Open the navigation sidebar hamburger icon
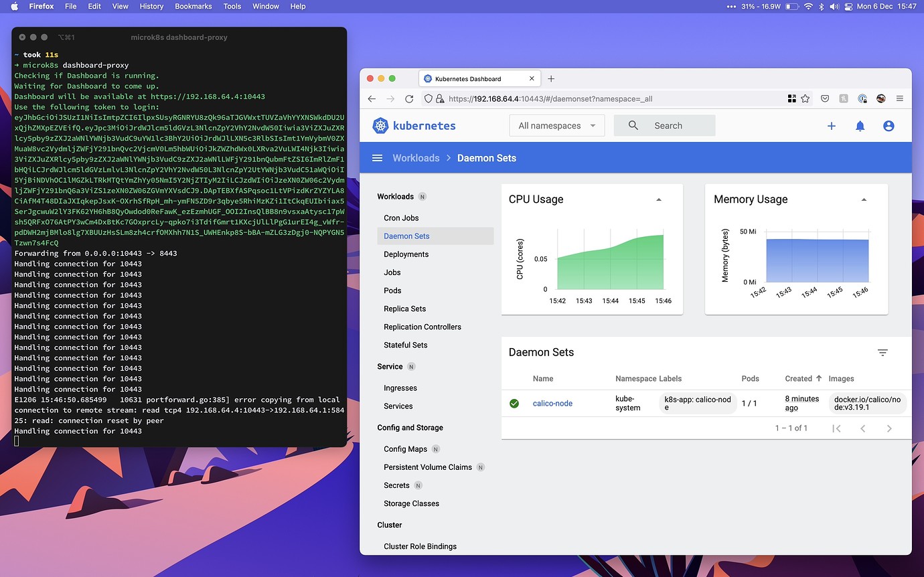 tap(378, 158)
